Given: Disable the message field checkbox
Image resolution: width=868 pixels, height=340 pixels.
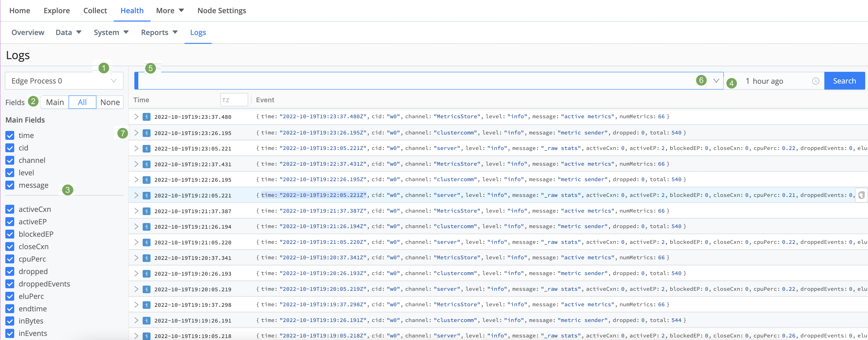Looking at the screenshot, I should click(10, 185).
